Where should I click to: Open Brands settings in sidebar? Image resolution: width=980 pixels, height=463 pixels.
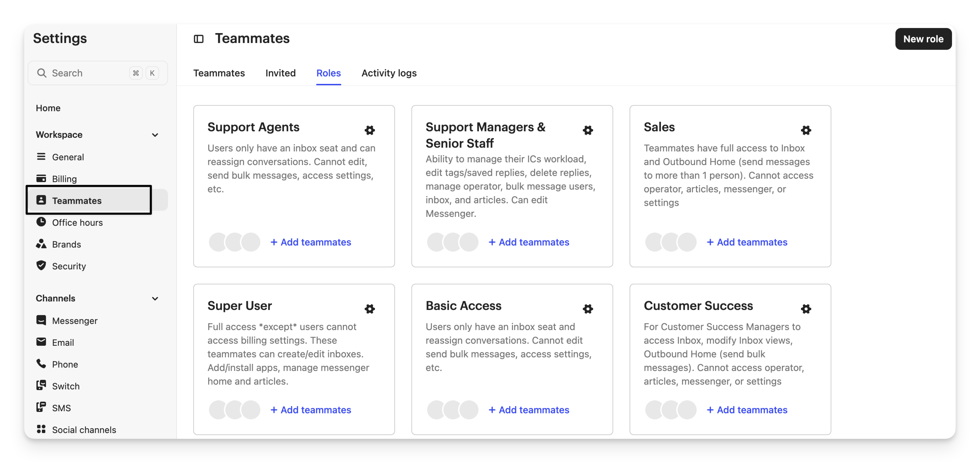(x=66, y=244)
